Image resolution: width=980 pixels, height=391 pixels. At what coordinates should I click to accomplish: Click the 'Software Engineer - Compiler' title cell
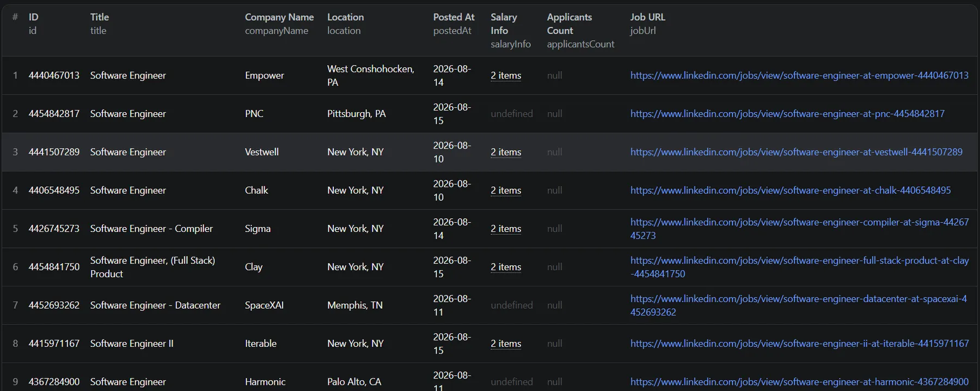(x=151, y=229)
